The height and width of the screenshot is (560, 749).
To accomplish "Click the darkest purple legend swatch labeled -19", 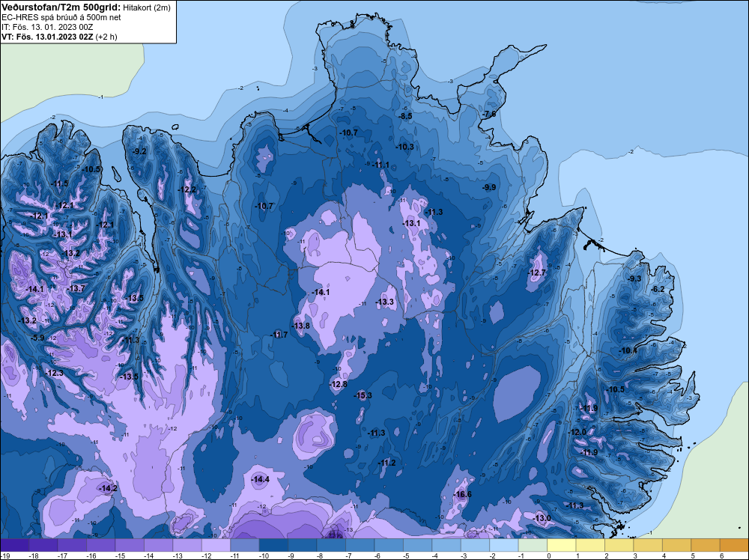I will click(x=14, y=545).
